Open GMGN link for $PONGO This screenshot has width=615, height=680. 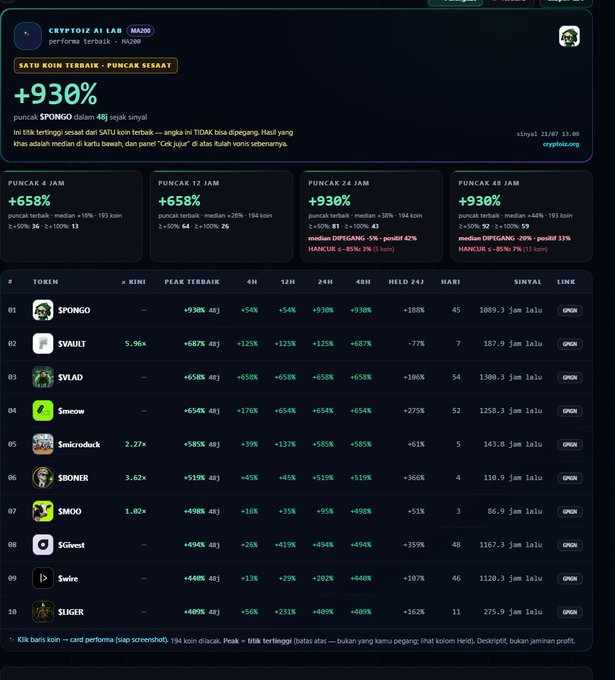[569, 311]
